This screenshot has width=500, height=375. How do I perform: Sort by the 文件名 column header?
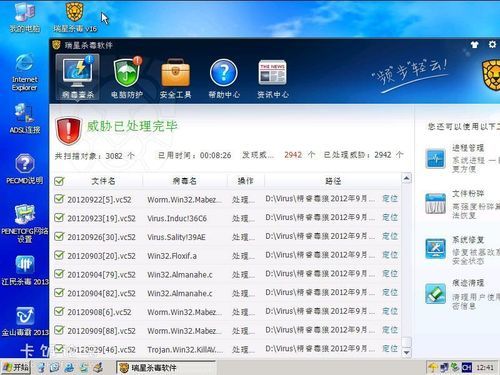(103, 181)
